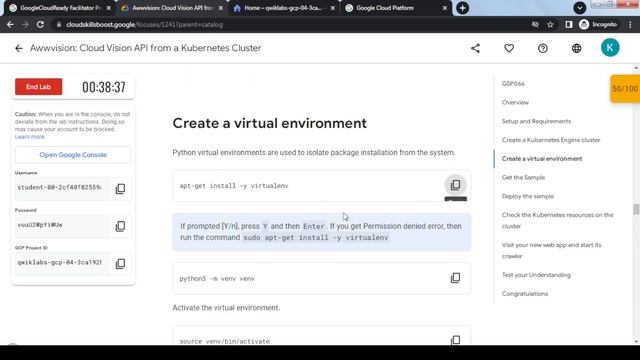The height and width of the screenshot is (360, 640).
Task: Jump to GSP066 in outline
Action: [513, 84]
